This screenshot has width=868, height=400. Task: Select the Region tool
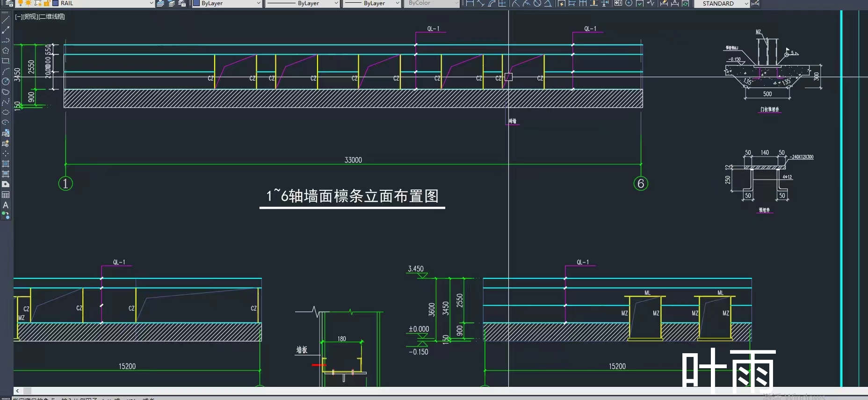click(x=6, y=184)
